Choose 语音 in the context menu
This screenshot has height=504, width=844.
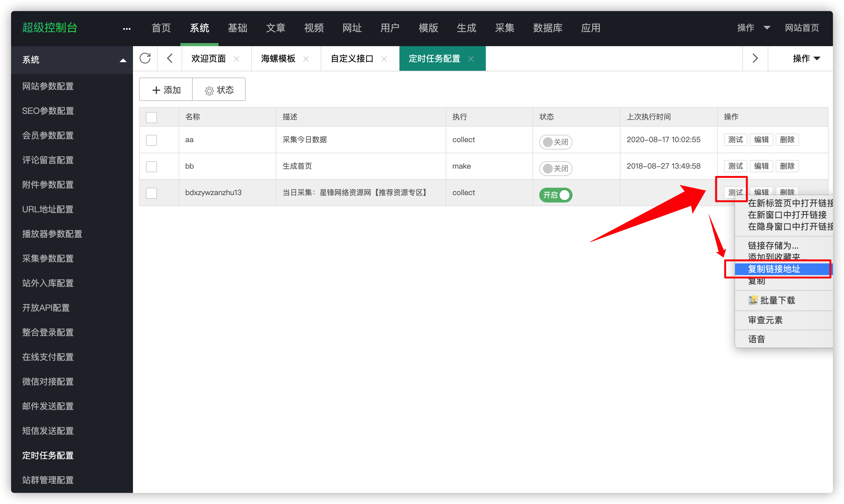point(784,339)
